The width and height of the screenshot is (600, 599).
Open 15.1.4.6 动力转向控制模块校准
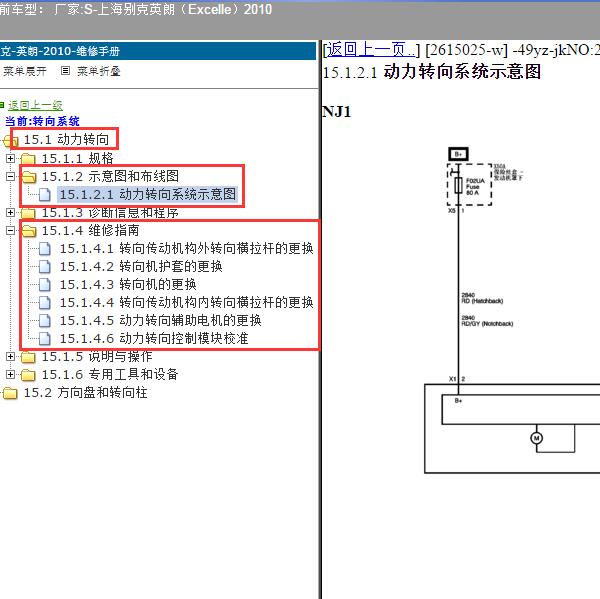pos(154,338)
